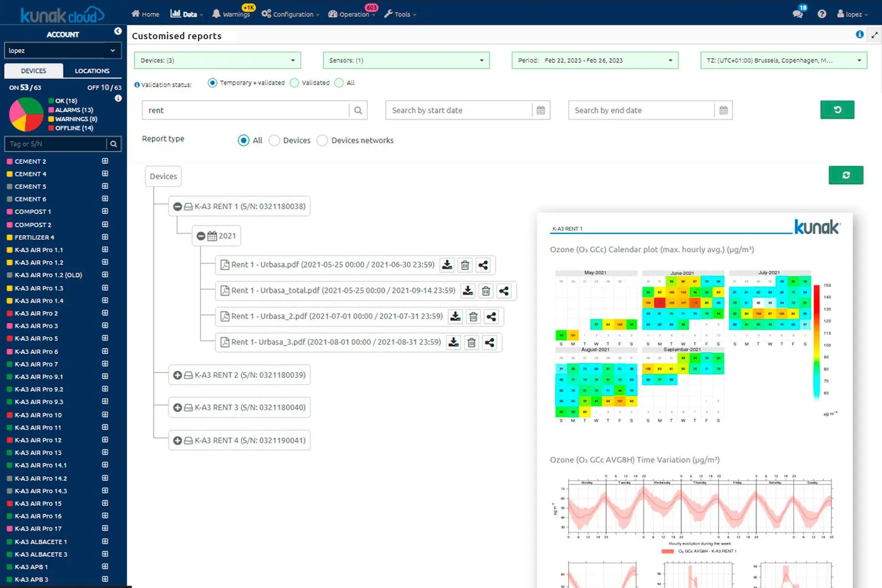This screenshot has height=588, width=882.
Task: Share the Rent 1- Urbasa_3.pdf report
Action: tap(490, 343)
